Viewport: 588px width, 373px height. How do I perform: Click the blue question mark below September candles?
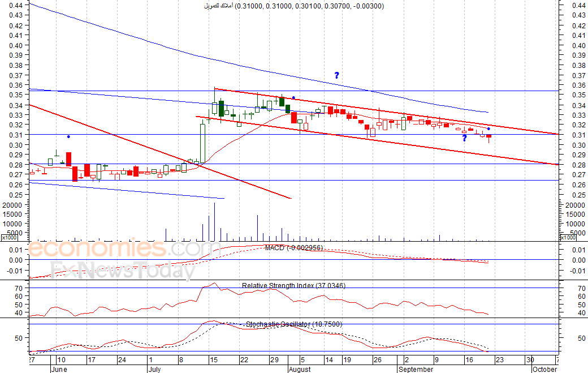click(x=465, y=138)
